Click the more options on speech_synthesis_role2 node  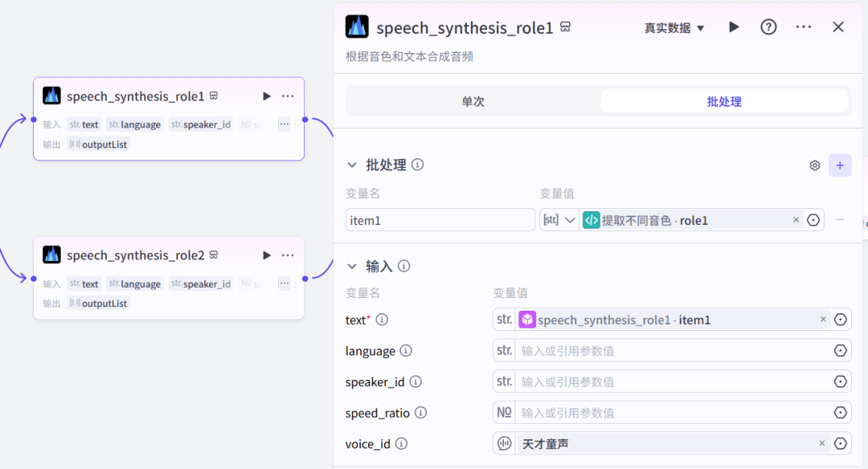[288, 255]
